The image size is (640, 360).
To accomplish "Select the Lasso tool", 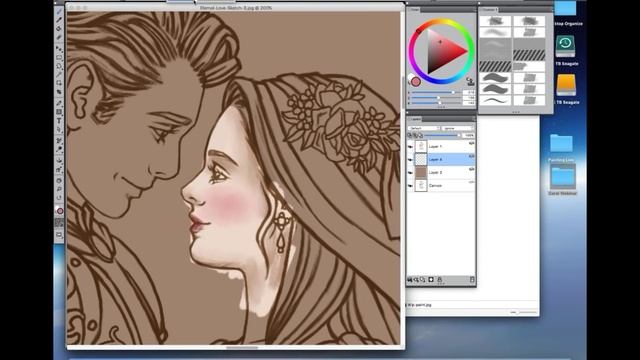I will click(59, 66).
